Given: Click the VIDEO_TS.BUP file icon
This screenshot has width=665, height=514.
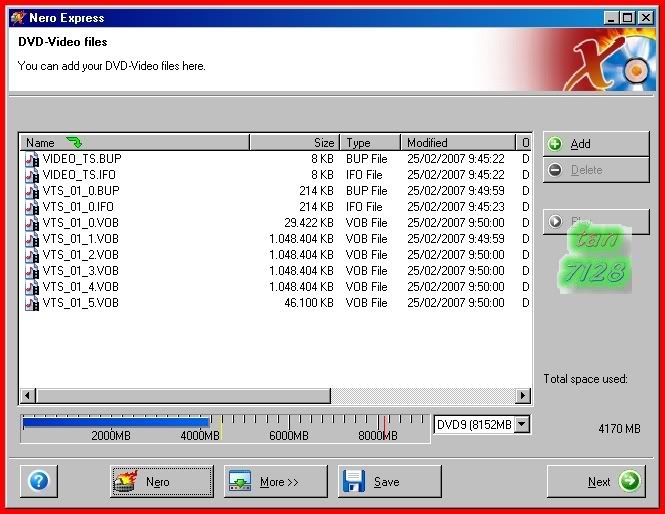Looking at the screenshot, I should (32, 159).
